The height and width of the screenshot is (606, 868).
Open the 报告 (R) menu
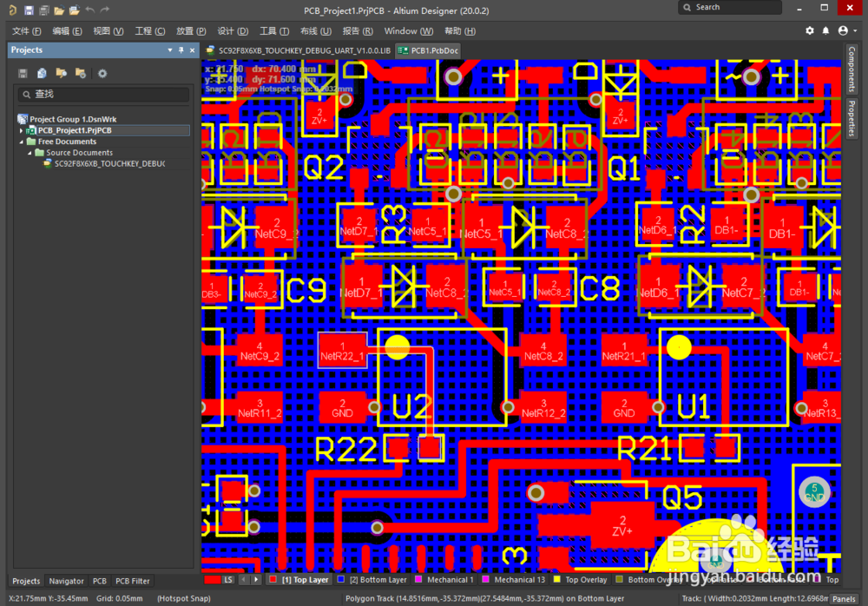pos(358,31)
